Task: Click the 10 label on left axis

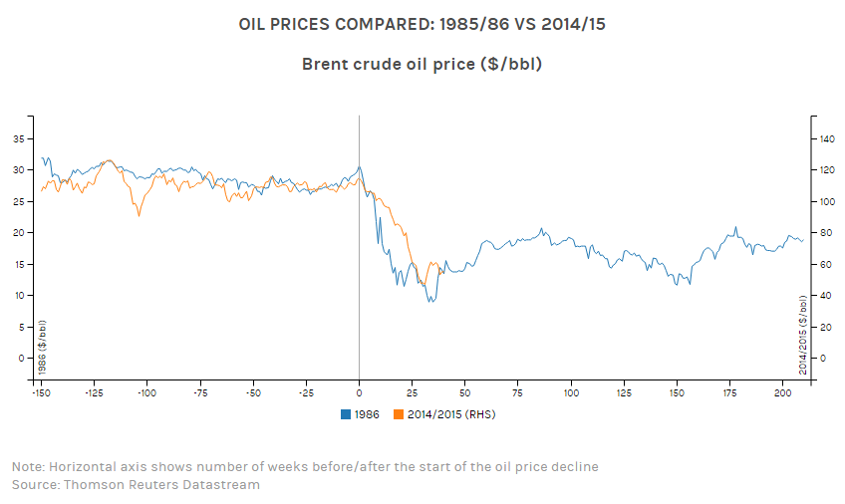Action: (17, 296)
